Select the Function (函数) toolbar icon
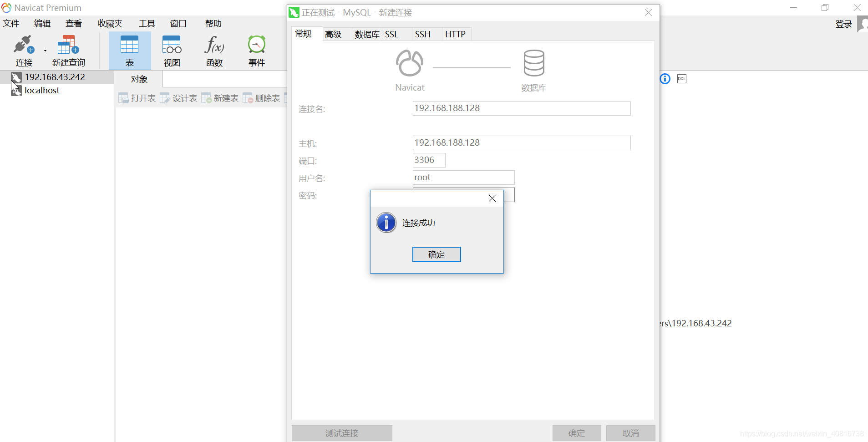Image resolution: width=868 pixels, height=442 pixels. tap(214, 50)
